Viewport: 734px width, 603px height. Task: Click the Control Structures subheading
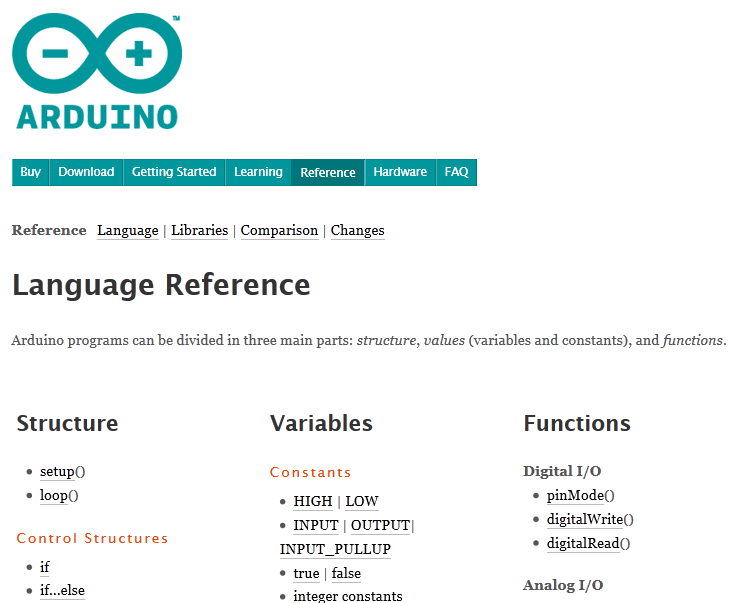(92, 538)
